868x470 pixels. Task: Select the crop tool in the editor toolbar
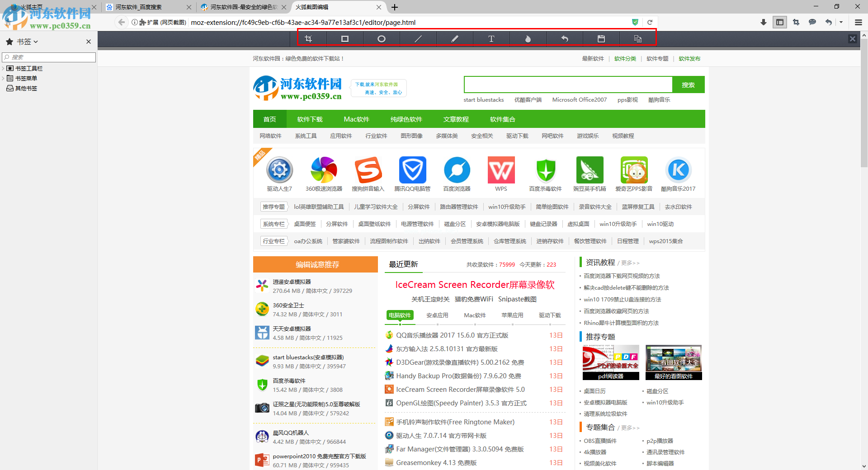coord(308,39)
